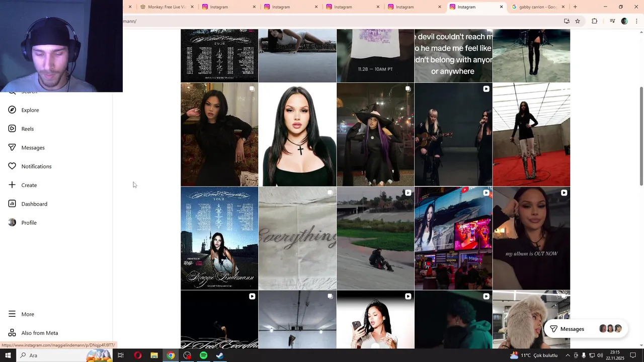644x362 pixels.
Task: Click the Chrome profile avatar
Action: pyautogui.click(x=624, y=21)
